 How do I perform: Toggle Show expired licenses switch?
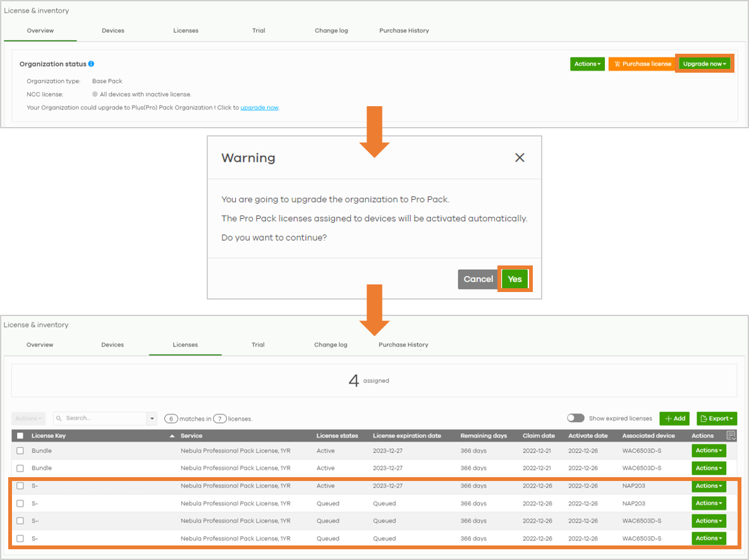(x=576, y=418)
